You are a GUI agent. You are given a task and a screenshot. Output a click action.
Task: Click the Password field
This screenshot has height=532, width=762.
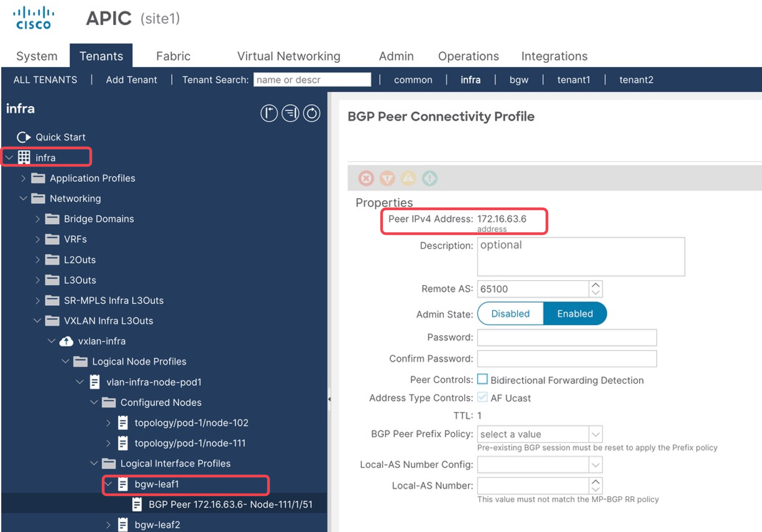pyautogui.click(x=567, y=337)
